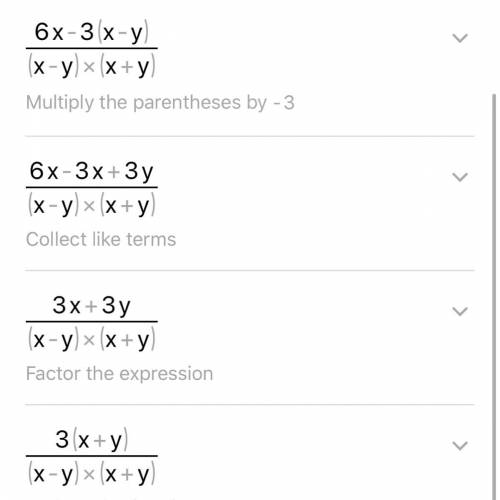This screenshot has width=500, height=500.
Task: Click the divider below the 'Multiply the parentheses' step
Action: tap(249, 136)
